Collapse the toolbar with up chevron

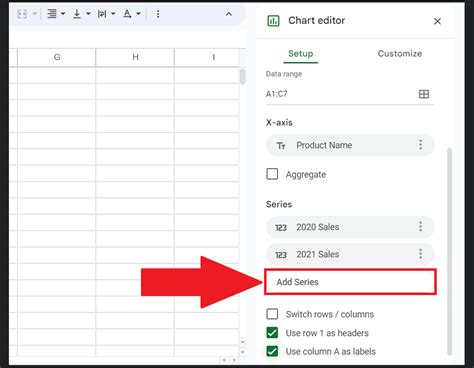(229, 14)
